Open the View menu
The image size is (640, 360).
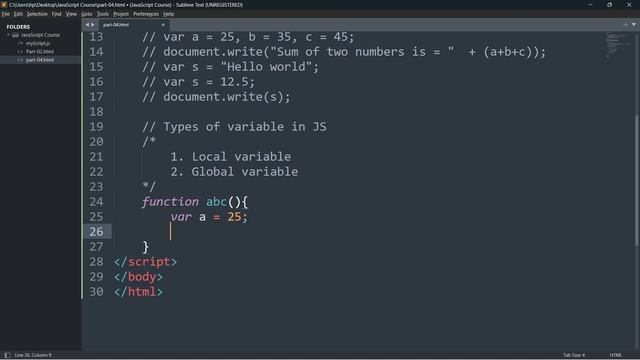coord(71,14)
